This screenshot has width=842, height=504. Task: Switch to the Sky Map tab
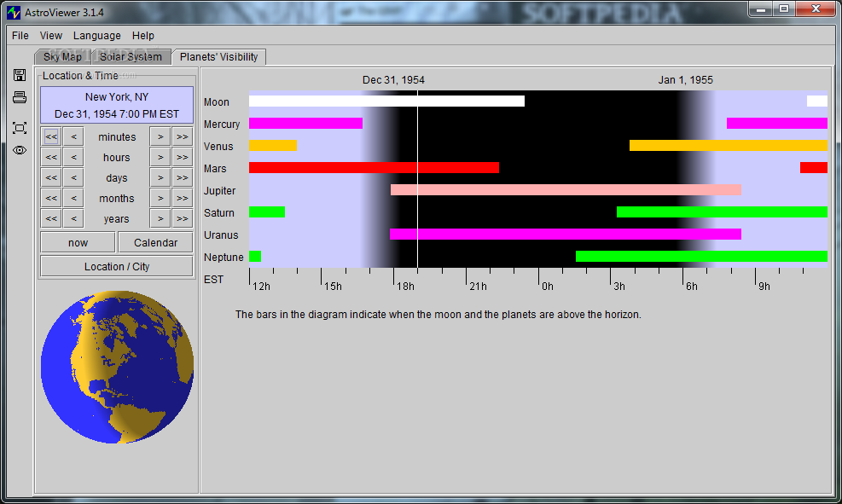[63, 57]
